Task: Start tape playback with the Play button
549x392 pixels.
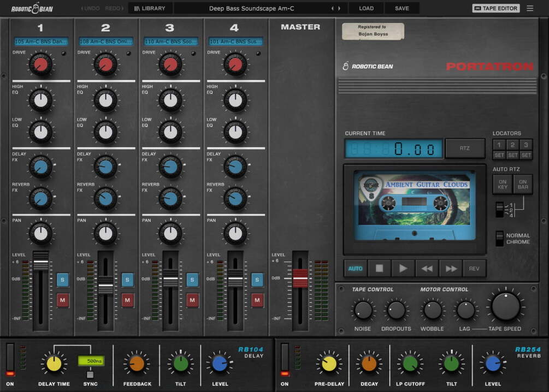Action: point(403,269)
